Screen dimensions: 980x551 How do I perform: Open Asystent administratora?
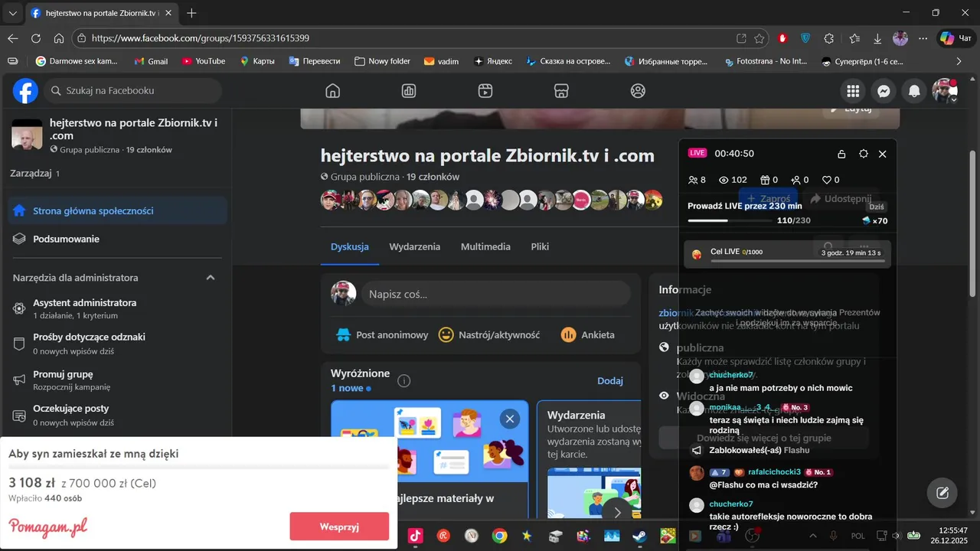click(117, 308)
